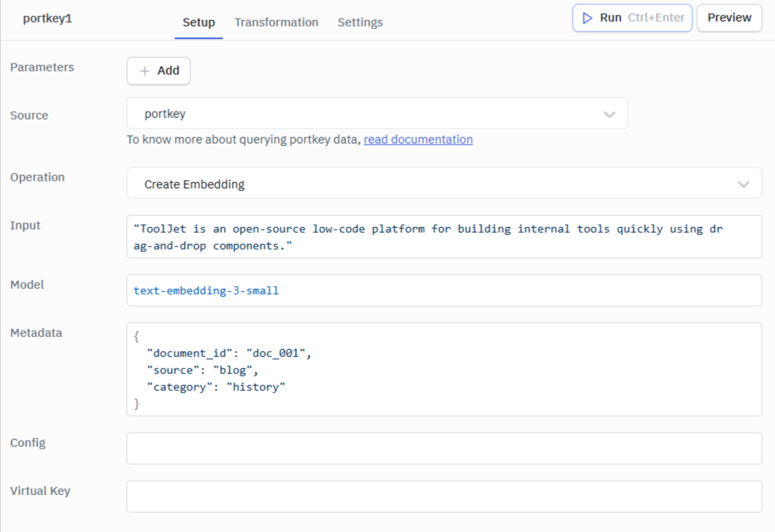Expand the Operation dropdown chevron
This screenshot has height=532, width=775.
(x=744, y=185)
